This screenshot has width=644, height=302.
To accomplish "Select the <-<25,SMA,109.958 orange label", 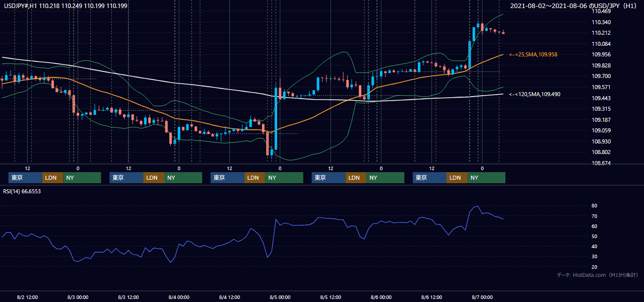I will click(x=533, y=54).
